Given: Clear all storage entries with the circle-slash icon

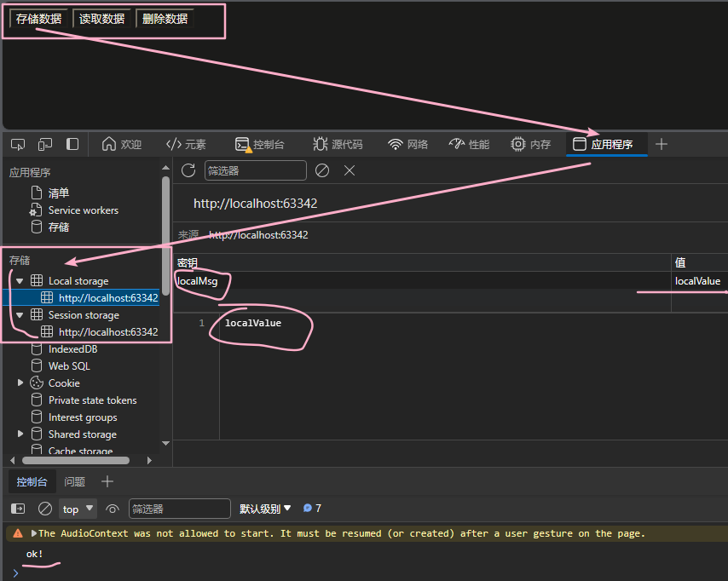Looking at the screenshot, I should point(322,170).
